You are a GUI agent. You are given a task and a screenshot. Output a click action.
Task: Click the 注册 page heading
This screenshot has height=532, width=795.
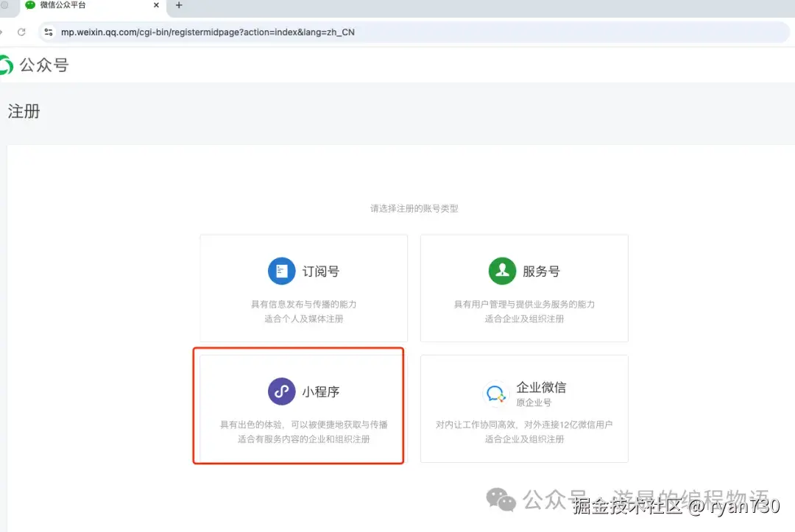pyautogui.click(x=23, y=112)
